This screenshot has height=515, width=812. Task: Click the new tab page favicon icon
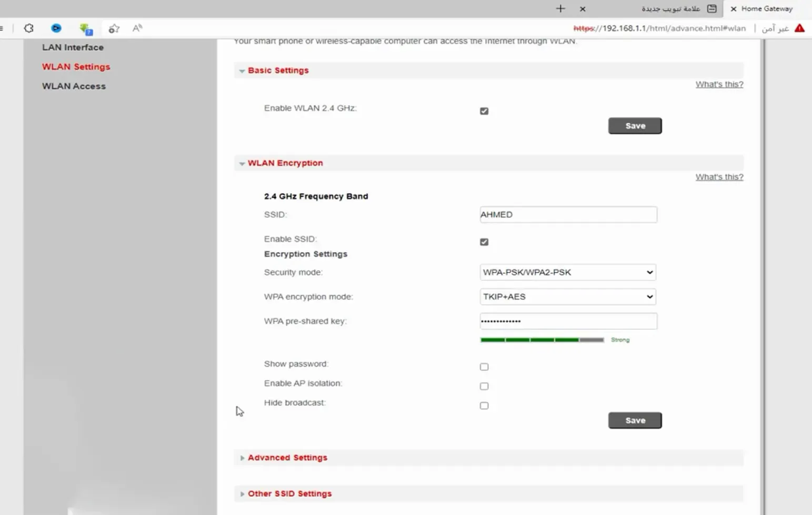point(712,8)
